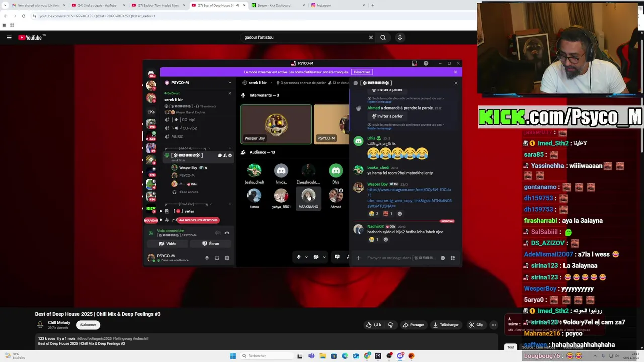Open the L'Ks server in Discord sidebar
The width and height of the screenshot is (644, 362).
pos(151,112)
